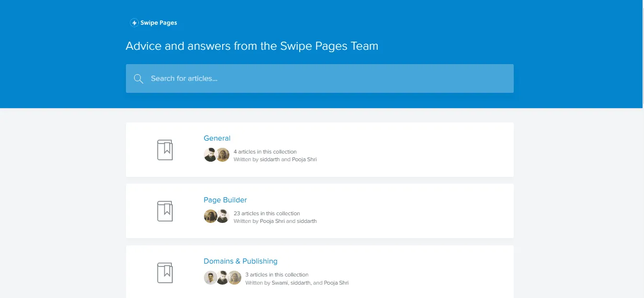Click Swami's avatar under Domains & Publishing

point(211,277)
